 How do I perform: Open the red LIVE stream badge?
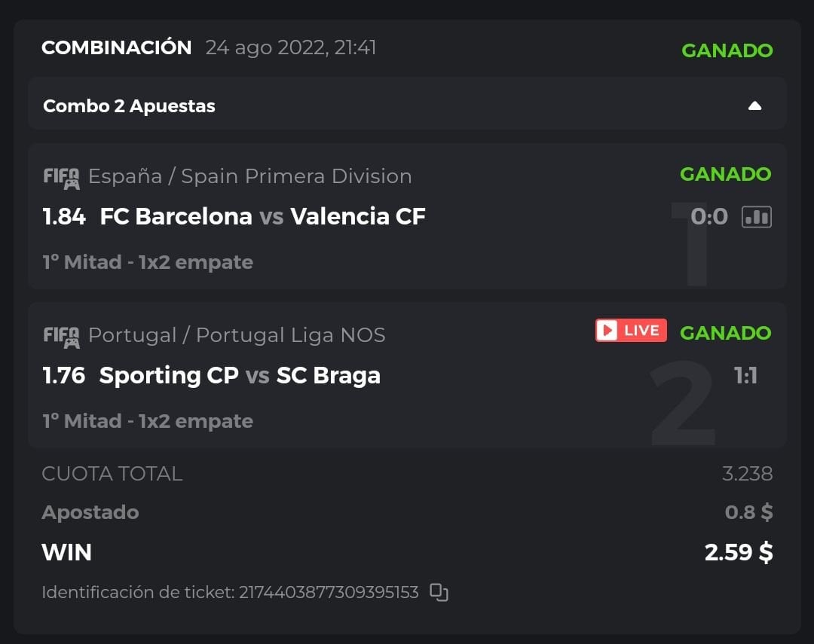click(x=631, y=331)
